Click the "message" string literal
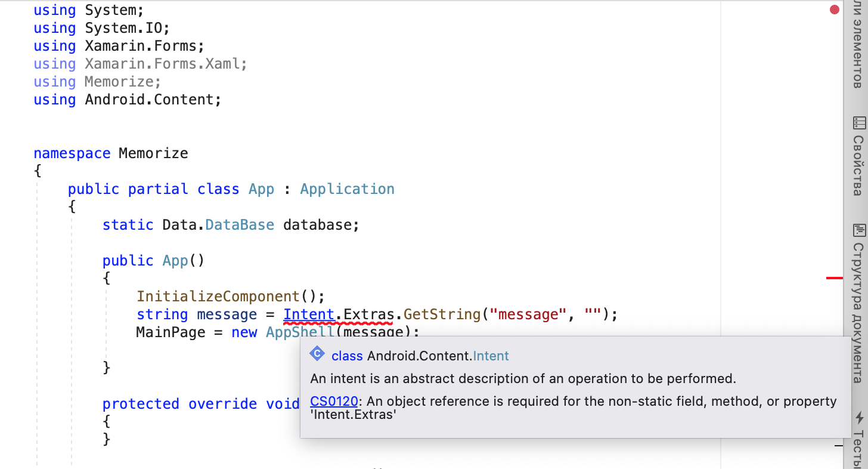Screen dimensions: 868x469 pos(527,314)
